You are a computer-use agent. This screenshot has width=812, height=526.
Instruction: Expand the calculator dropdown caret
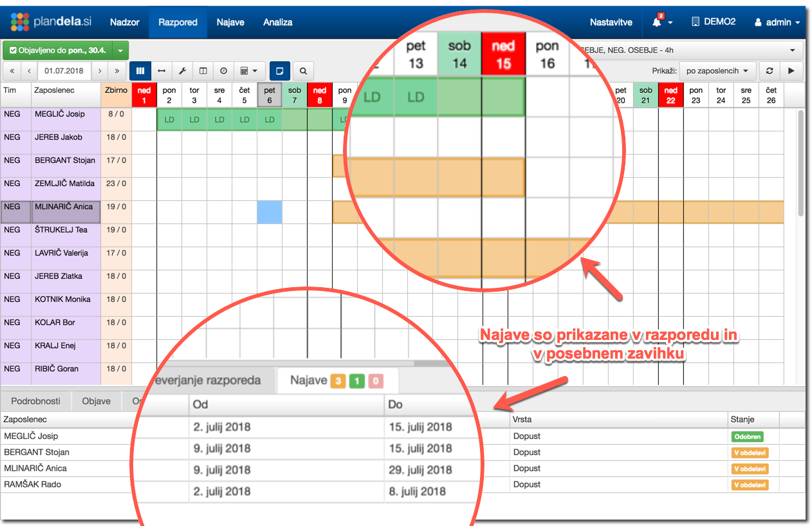[255, 71]
